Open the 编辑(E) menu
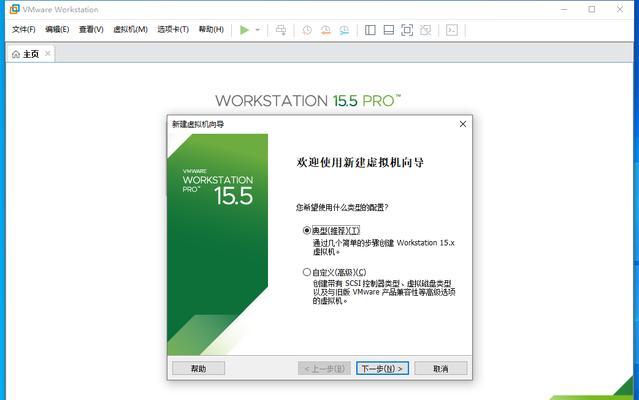 pyautogui.click(x=57, y=29)
